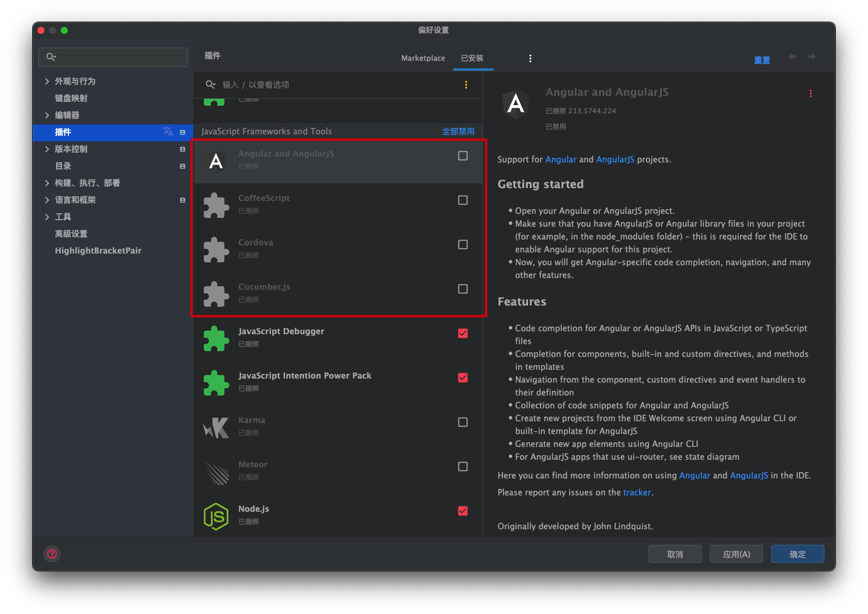Open the AngularJS link in Support for line
Screen dimensions: 868x614
tap(615, 159)
